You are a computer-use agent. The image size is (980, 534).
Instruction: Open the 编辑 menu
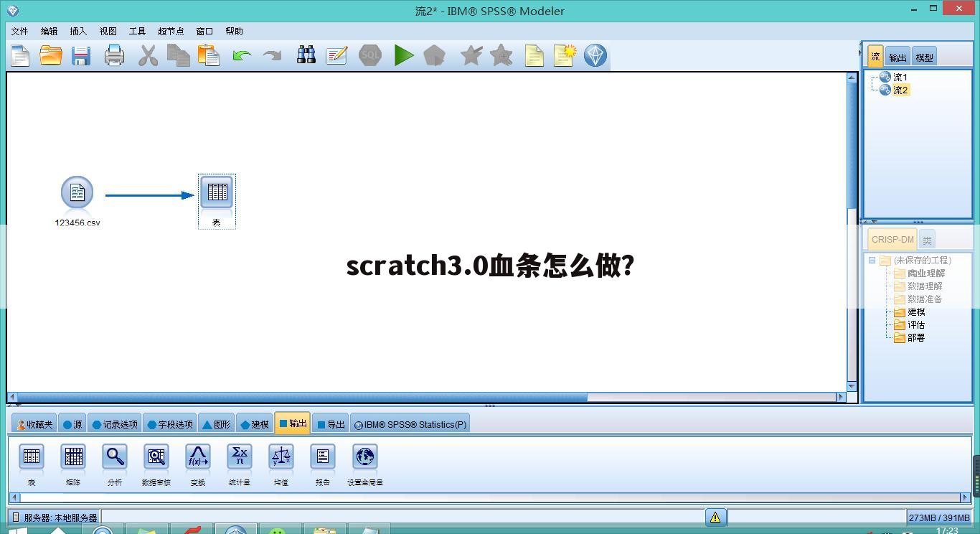49,31
